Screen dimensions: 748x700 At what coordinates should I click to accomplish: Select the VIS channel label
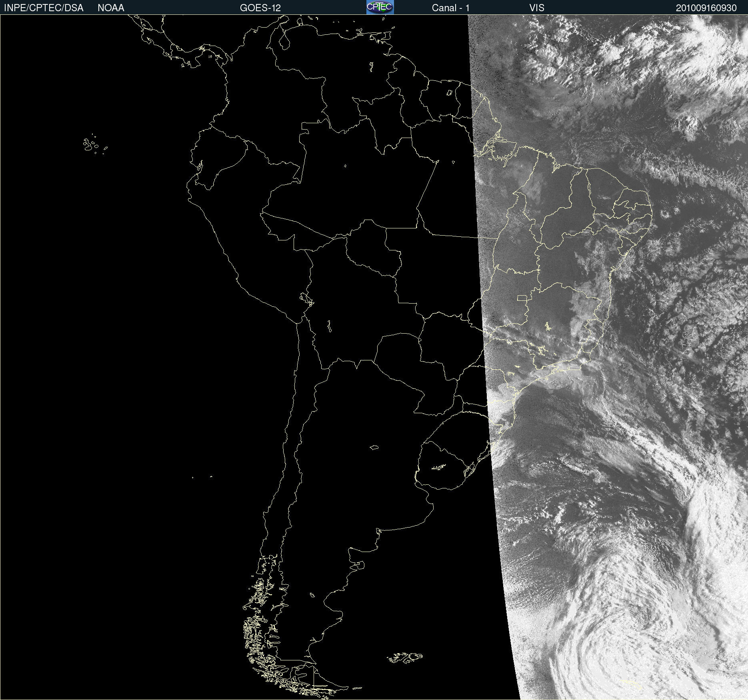click(537, 8)
